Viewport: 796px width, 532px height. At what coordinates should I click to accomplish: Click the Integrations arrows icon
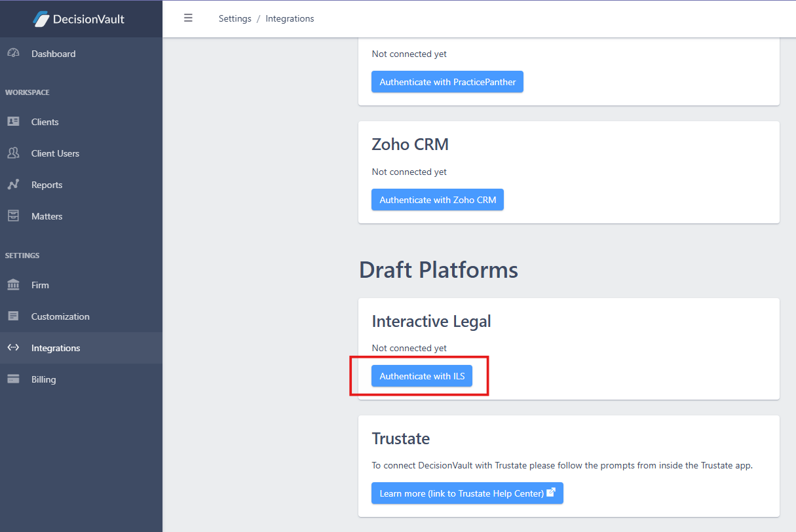[13, 348]
